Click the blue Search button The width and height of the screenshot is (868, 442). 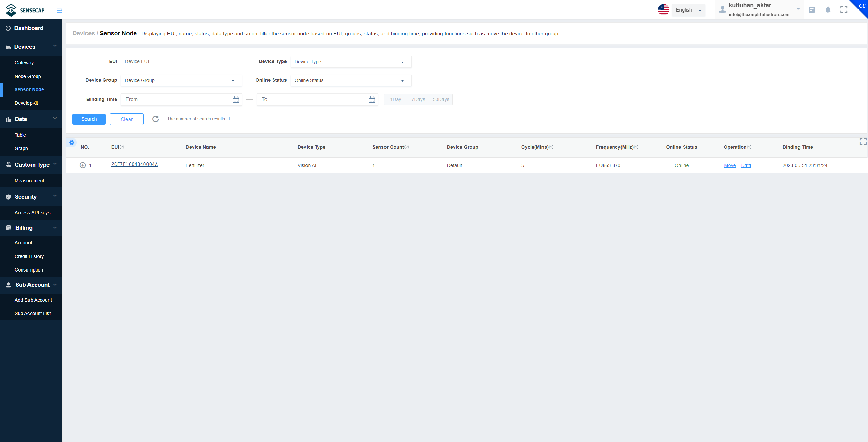[89, 119]
